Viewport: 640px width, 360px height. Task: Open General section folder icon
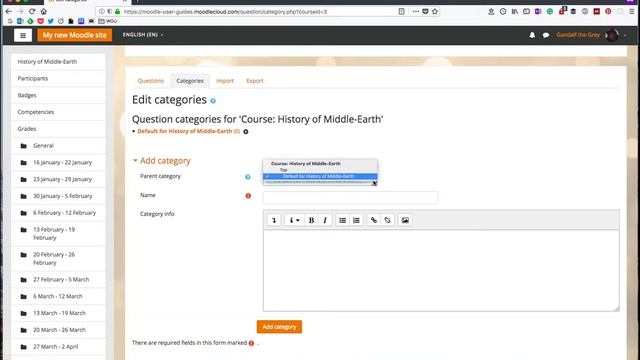point(24,146)
